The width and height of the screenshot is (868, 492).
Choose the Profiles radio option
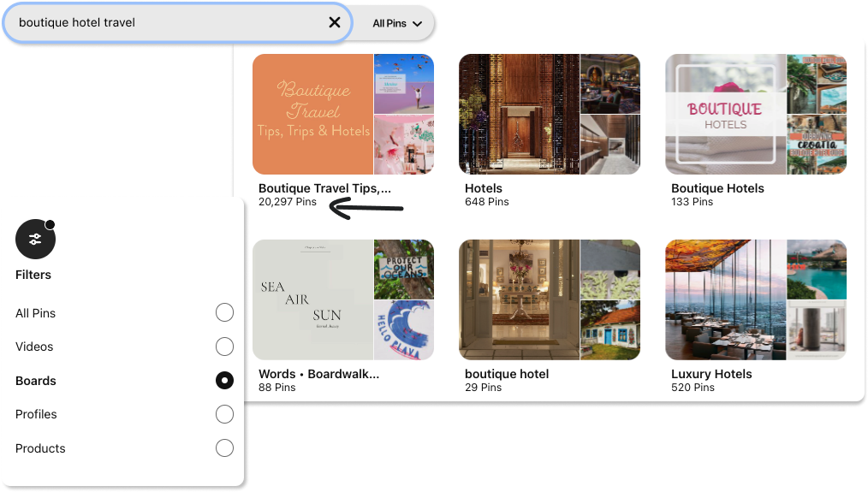pyautogui.click(x=224, y=414)
